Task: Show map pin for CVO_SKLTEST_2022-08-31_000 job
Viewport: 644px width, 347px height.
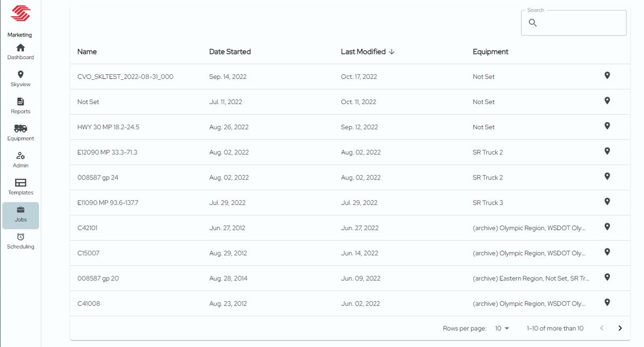Action: click(607, 75)
